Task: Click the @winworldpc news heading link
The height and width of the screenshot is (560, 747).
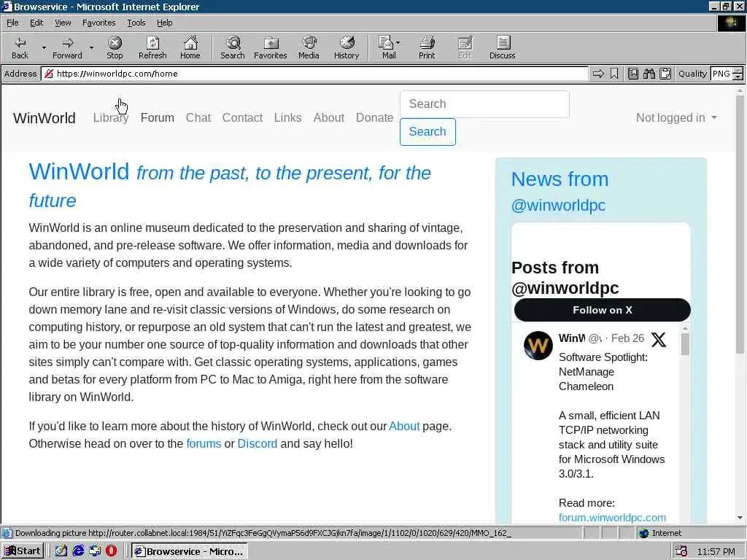Action: (x=558, y=205)
